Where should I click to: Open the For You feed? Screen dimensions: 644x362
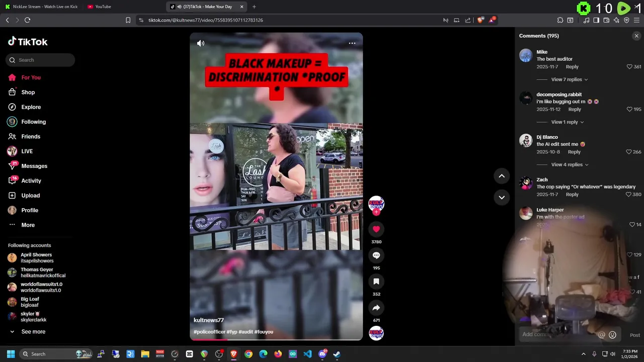[x=31, y=77]
